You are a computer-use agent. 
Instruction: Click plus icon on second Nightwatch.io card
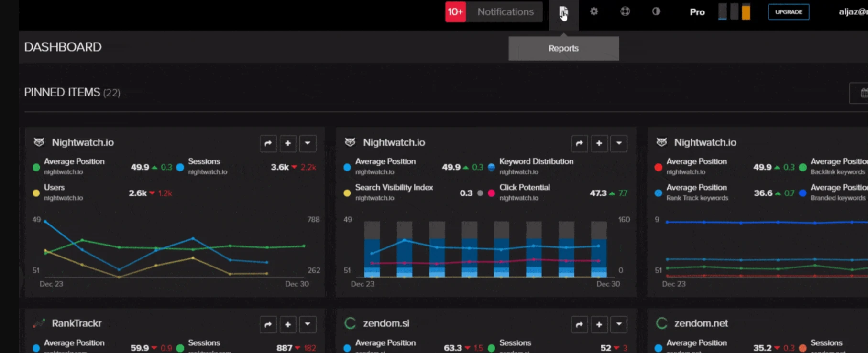pyautogui.click(x=599, y=143)
